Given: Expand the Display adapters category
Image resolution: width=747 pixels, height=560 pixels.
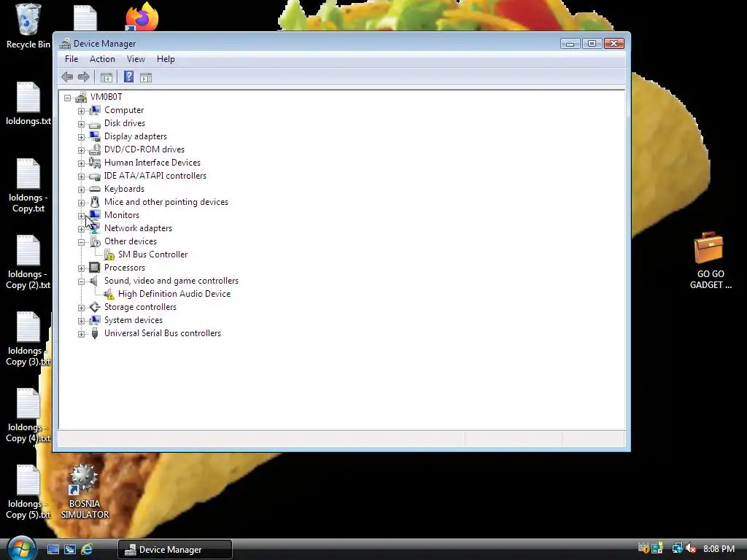Looking at the screenshot, I should [82, 137].
